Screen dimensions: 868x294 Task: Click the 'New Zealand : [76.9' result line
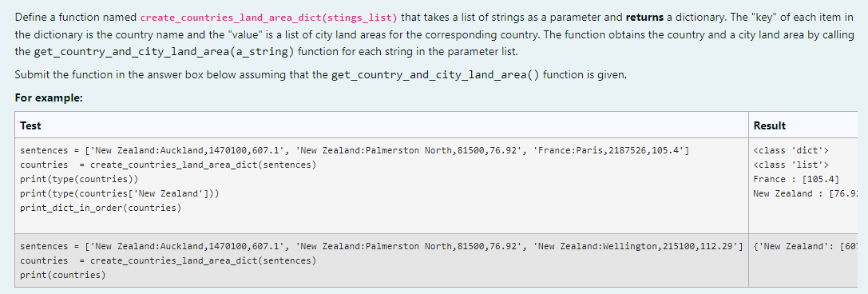tap(805, 194)
